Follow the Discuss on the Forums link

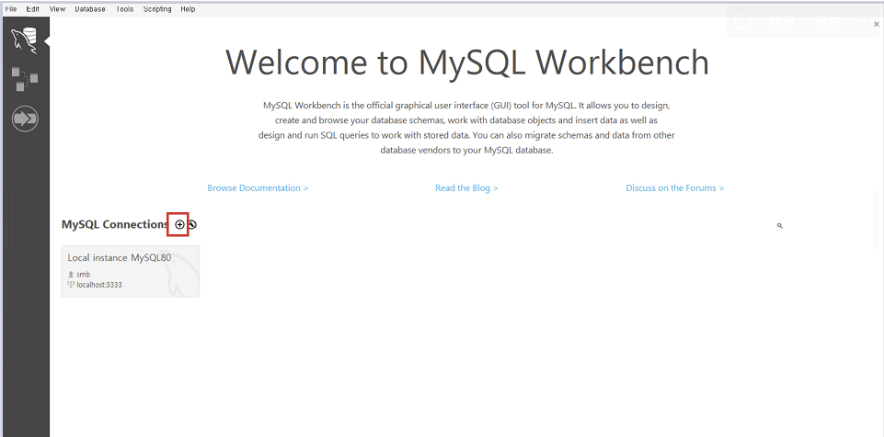click(x=675, y=188)
